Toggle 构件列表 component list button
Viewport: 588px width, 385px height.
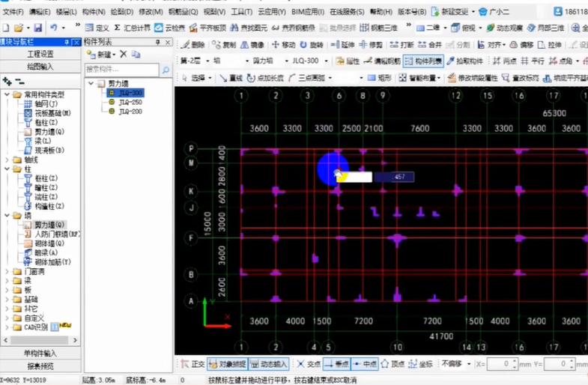pos(423,61)
